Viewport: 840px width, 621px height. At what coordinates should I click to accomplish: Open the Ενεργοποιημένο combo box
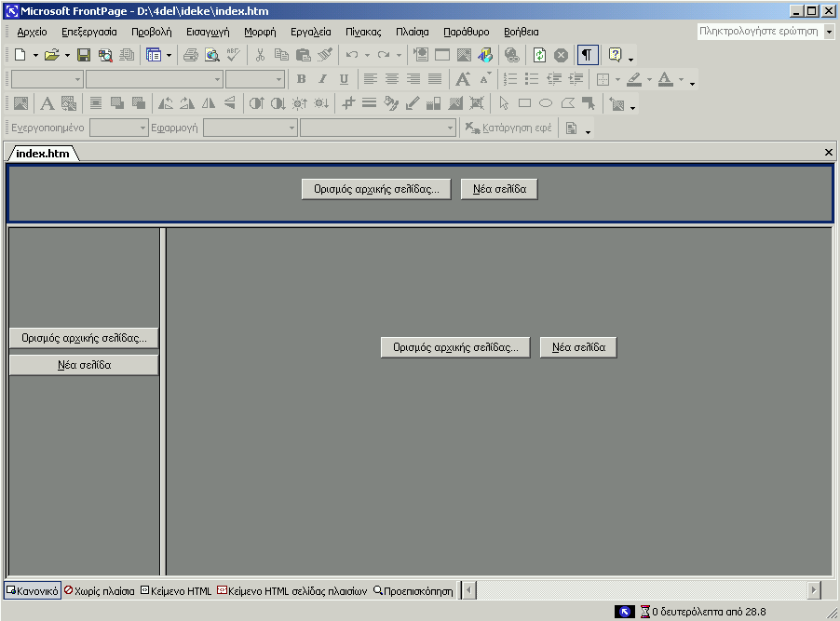(119, 128)
